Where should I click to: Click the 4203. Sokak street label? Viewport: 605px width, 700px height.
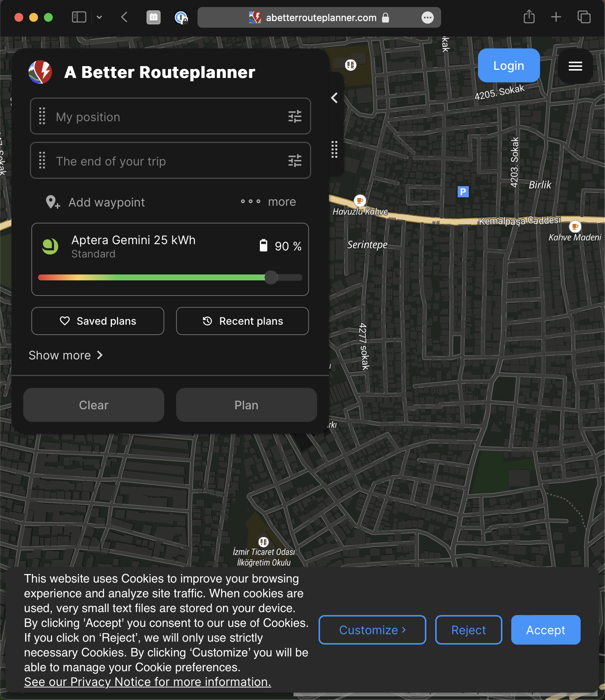click(515, 163)
